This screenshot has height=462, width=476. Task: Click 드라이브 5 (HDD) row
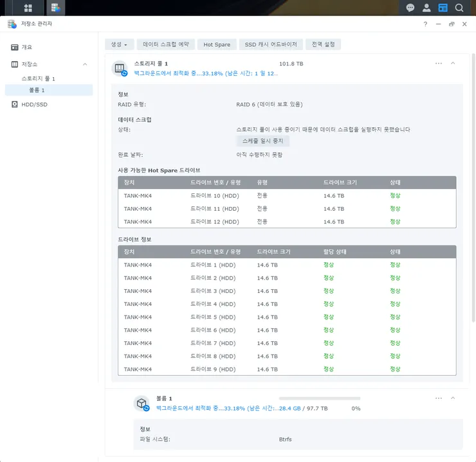click(x=287, y=317)
